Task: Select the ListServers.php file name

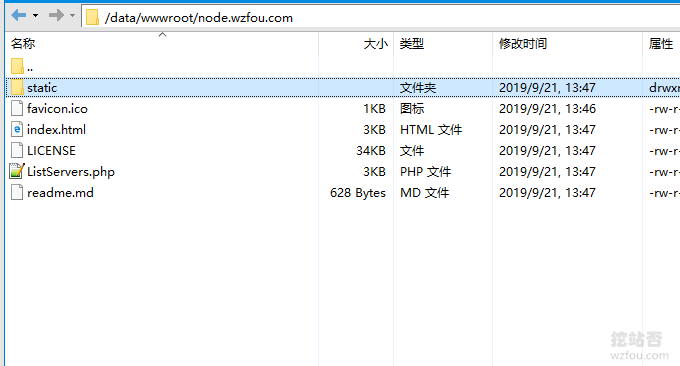Action: [x=71, y=172]
